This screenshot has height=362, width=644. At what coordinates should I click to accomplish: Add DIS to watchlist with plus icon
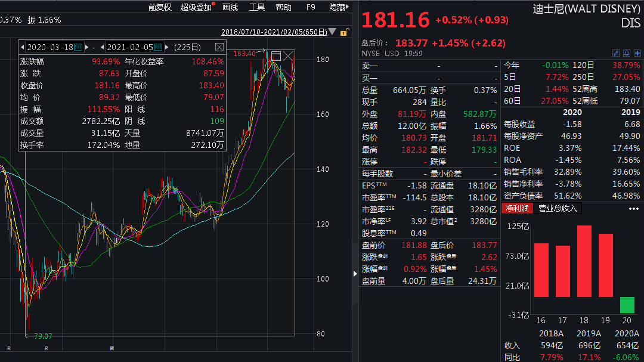click(637, 53)
